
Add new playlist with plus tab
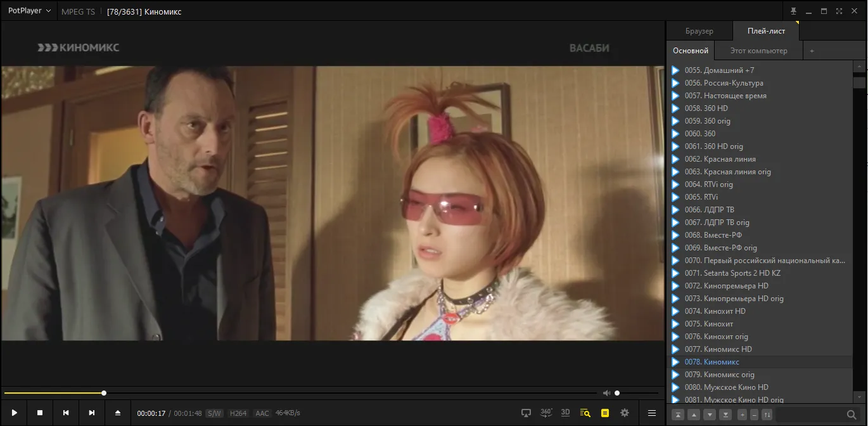812,51
